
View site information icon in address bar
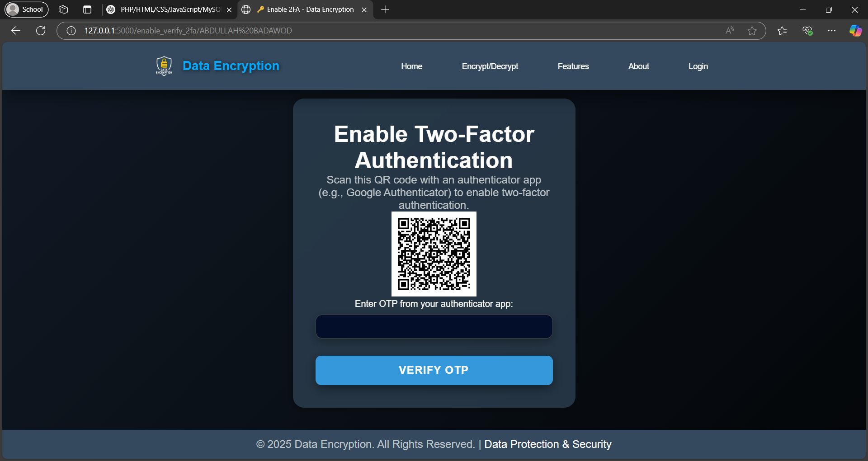[71, 31]
